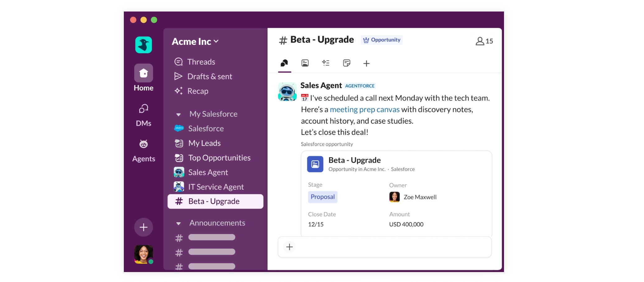Open the meeting prep canvas link
644x282 pixels.
click(x=365, y=109)
